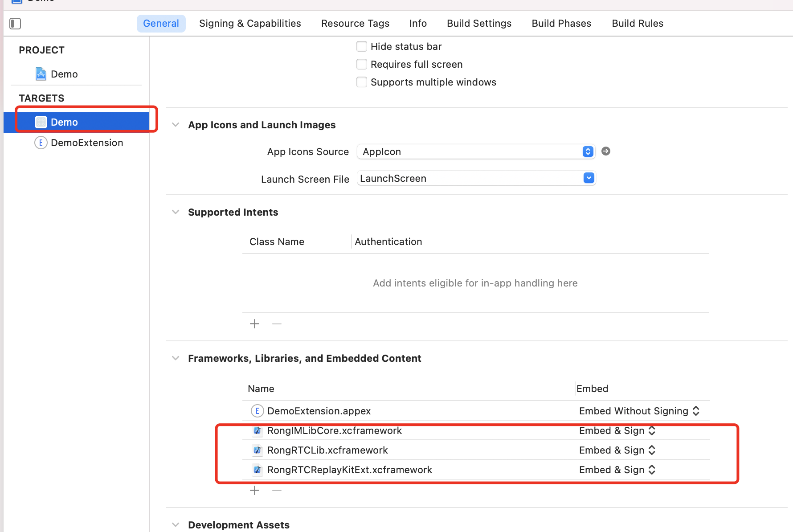Open the Build Phases tab
Screen dimensions: 793x532
pos(561,24)
